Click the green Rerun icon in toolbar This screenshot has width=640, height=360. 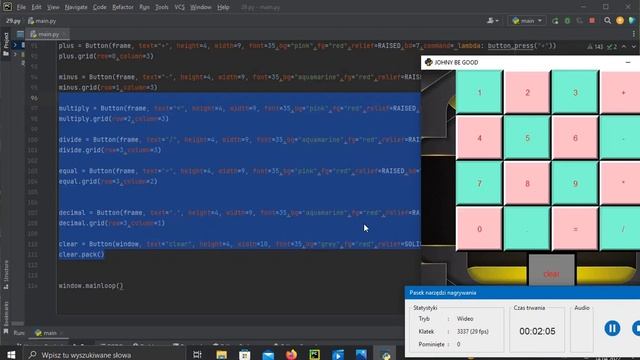555,20
